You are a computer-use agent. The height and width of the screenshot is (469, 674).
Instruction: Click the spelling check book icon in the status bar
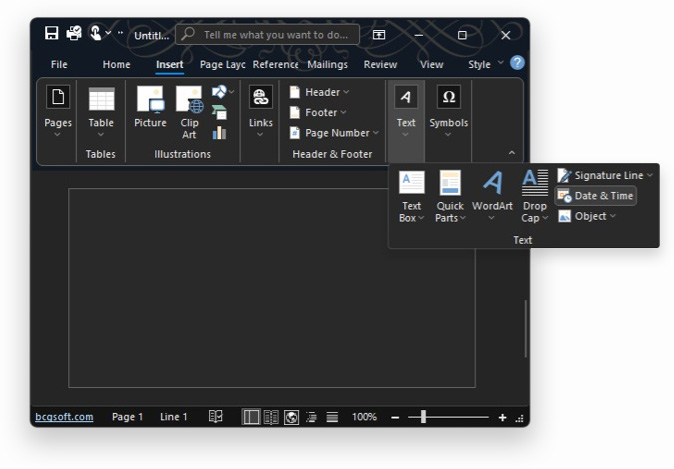216,417
